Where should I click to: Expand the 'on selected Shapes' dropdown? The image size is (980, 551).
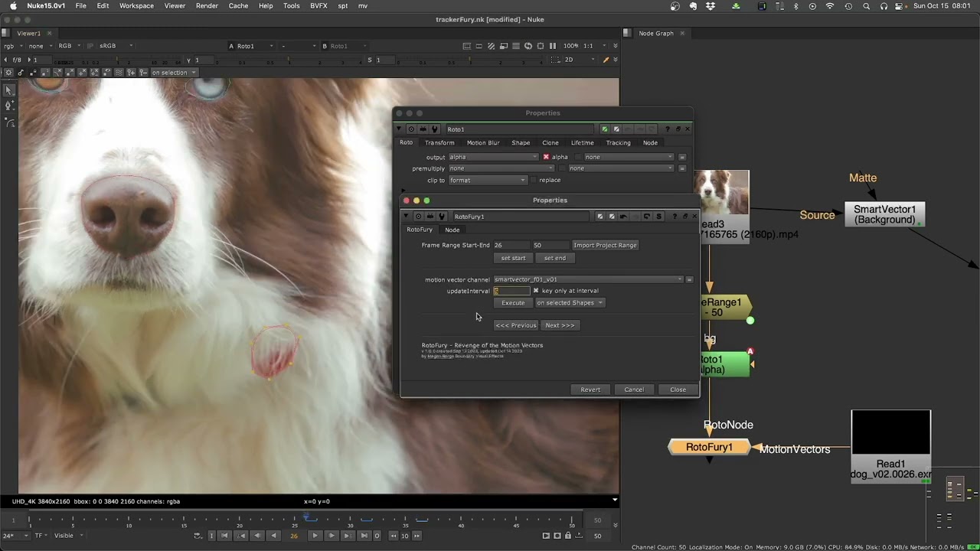[570, 303]
